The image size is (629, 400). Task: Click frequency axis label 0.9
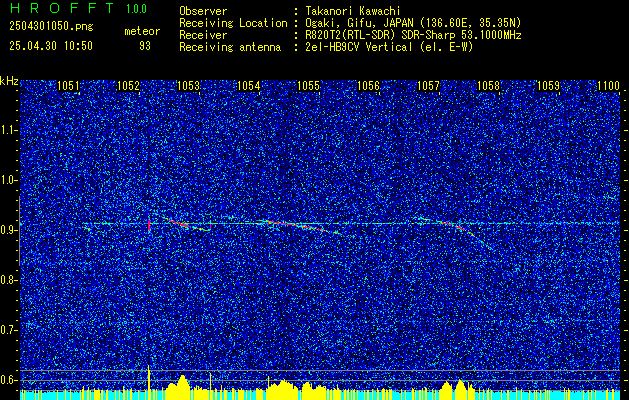9,230
